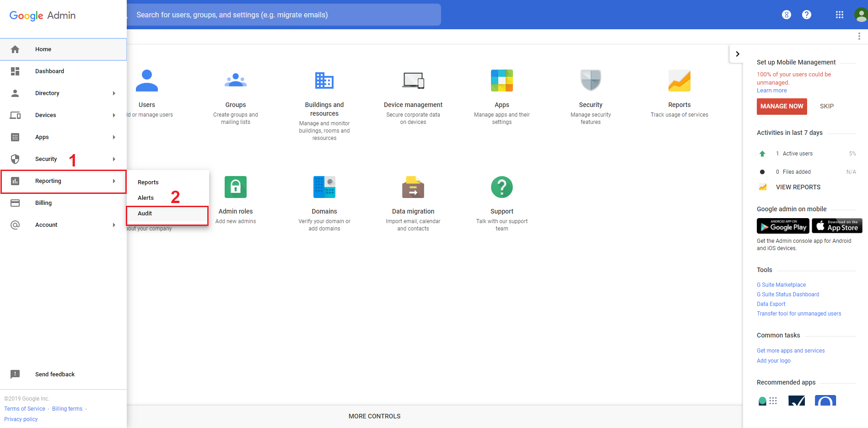Open Billing terms link

(x=67, y=409)
